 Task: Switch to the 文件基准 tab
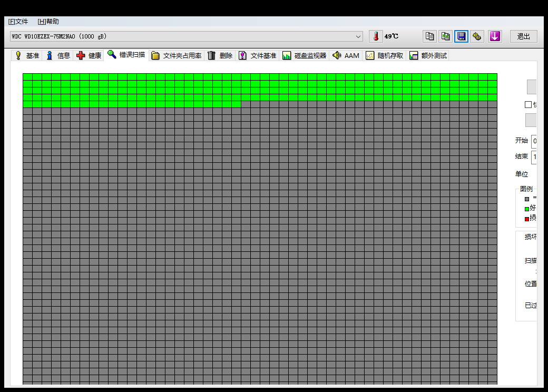click(257, 55)
